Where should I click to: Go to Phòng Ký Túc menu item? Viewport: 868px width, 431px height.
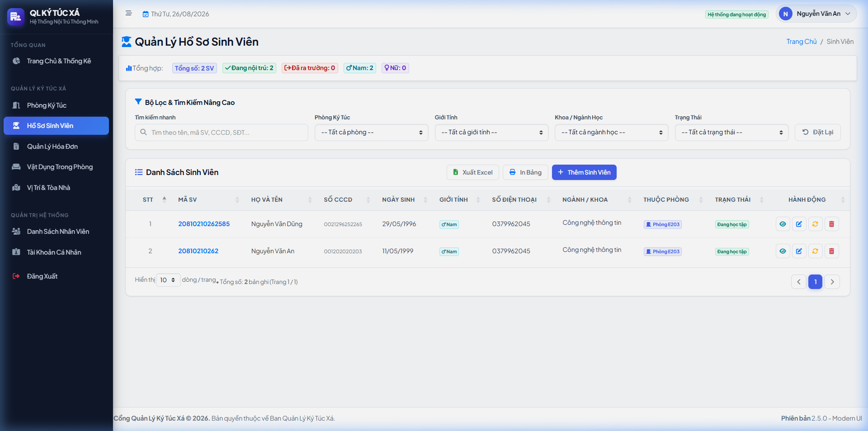(x=57, y=105)
